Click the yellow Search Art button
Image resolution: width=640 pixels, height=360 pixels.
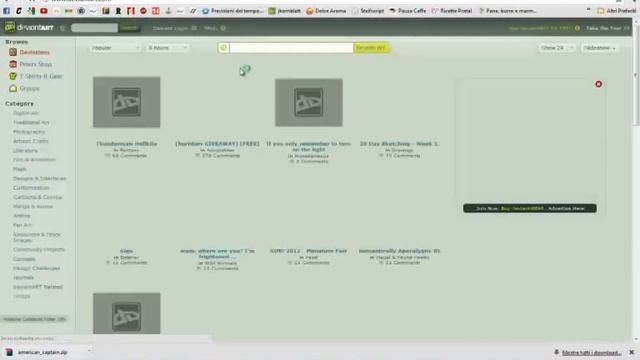(371, 48)
